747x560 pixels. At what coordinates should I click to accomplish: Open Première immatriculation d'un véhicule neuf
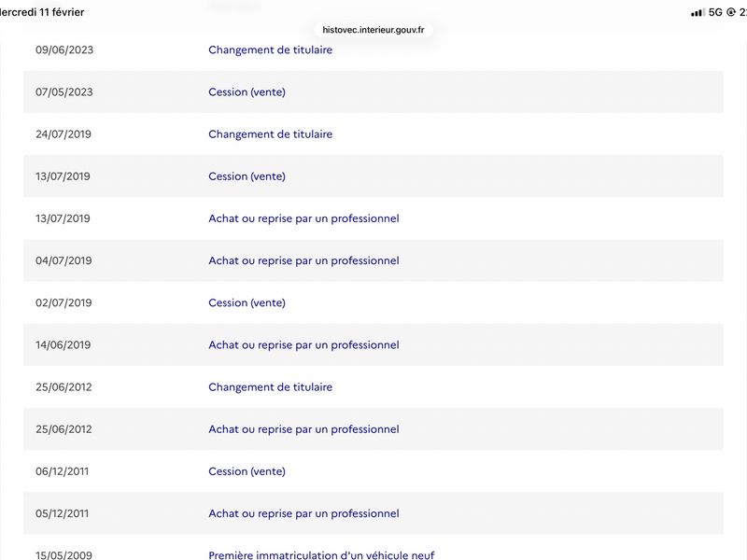tap(321, 555)
